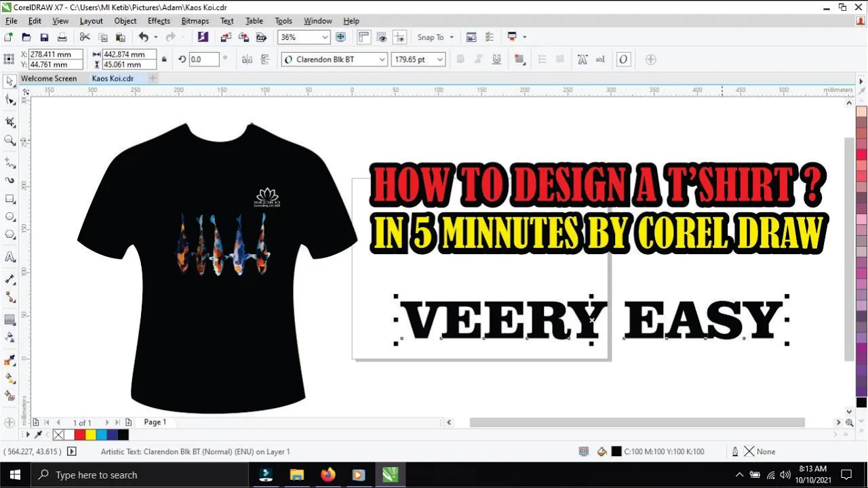Viewport: 868px width, 488px height.
Task: Open the Clarendon Blk BT font list
Action: click(382, 60)
